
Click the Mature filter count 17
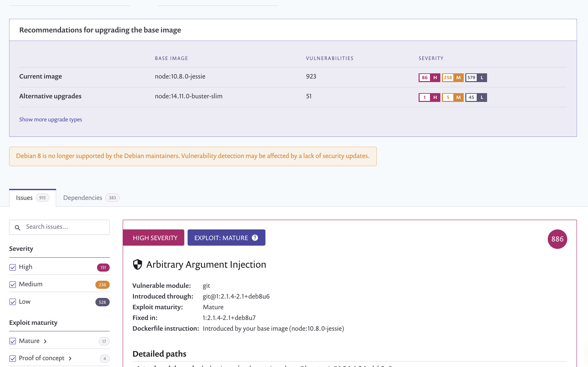tap(104, 341)
